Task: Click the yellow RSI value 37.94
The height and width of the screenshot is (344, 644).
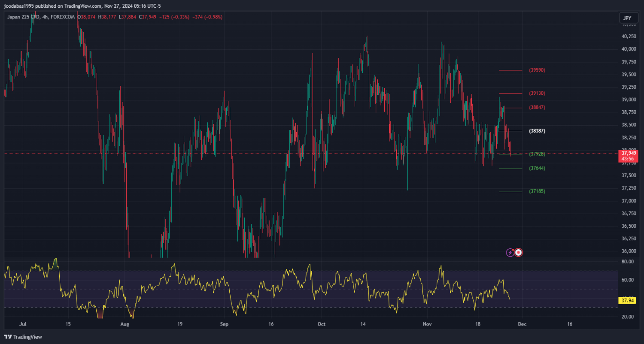Action: pyautogui.click(x=626, y=301)
